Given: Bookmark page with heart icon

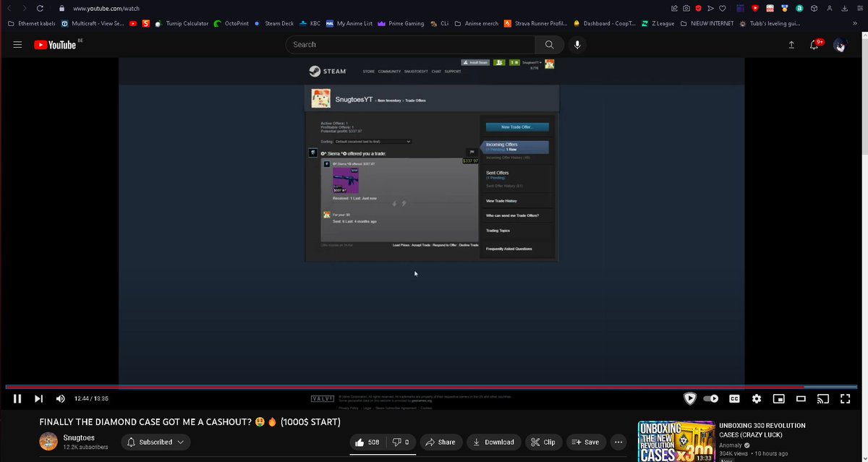Looking at the screenshot, I should 722,8.
